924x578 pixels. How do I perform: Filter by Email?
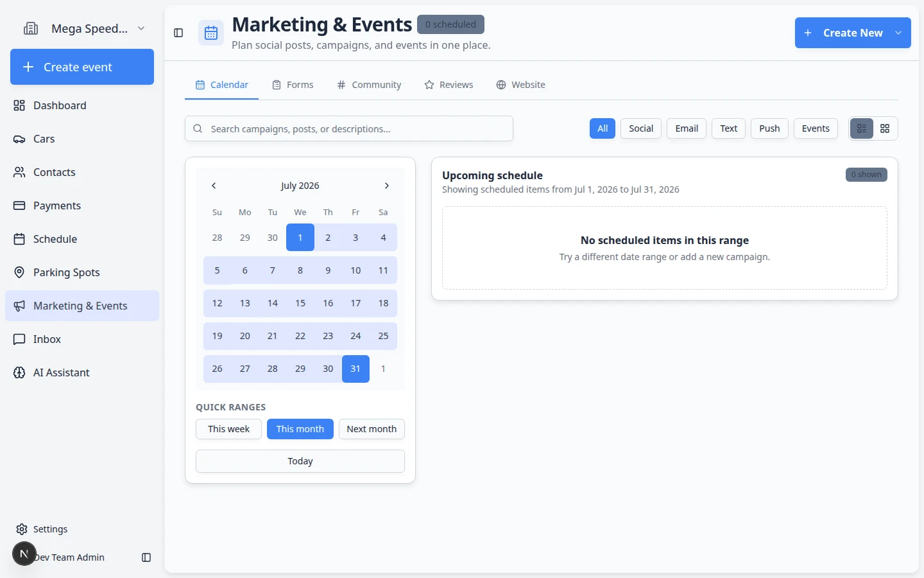tap(687, 128)
